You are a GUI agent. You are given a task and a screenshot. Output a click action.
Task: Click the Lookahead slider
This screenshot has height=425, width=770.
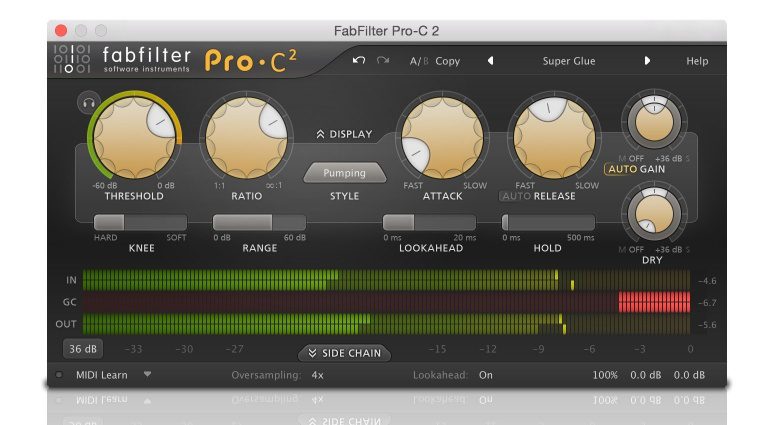429,222
